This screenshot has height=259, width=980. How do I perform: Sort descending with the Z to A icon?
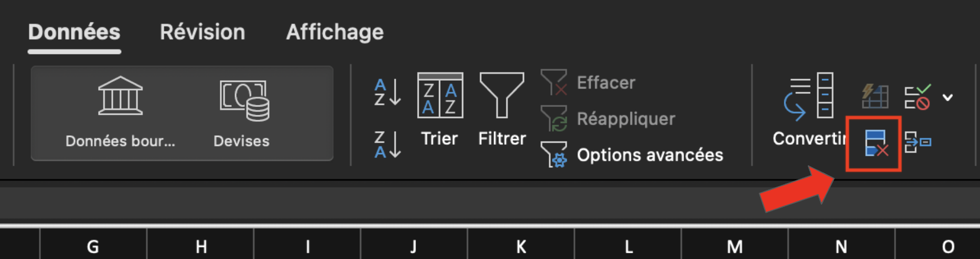tap(388, 144)
